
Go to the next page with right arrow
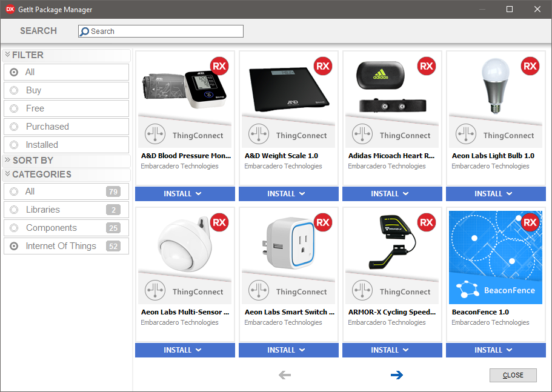[397, 375]
